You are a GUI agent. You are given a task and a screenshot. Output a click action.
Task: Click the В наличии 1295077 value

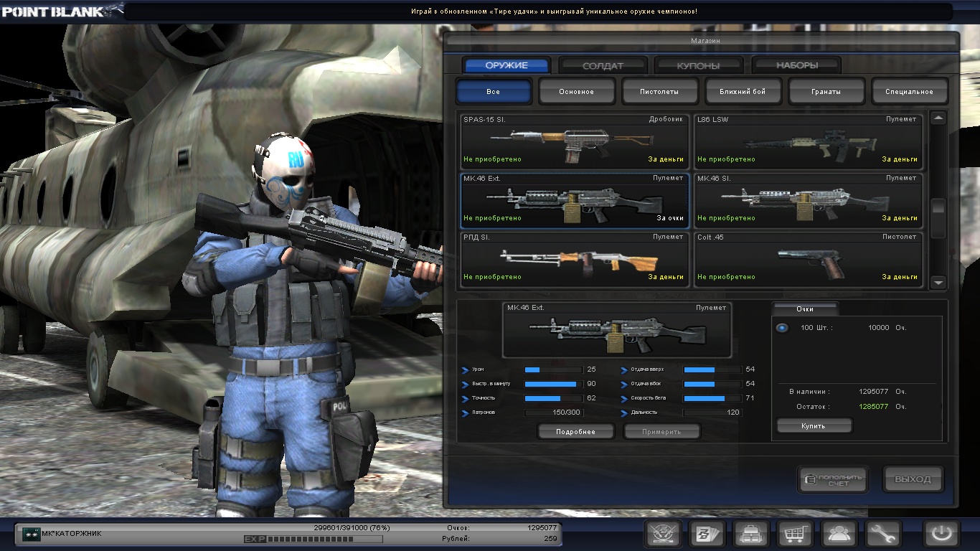(874, 392)
